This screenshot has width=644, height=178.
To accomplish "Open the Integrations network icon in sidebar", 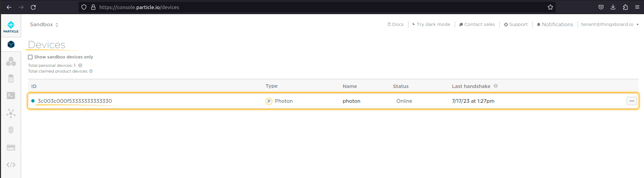I will pyautogui.click(x=11, y=113).
